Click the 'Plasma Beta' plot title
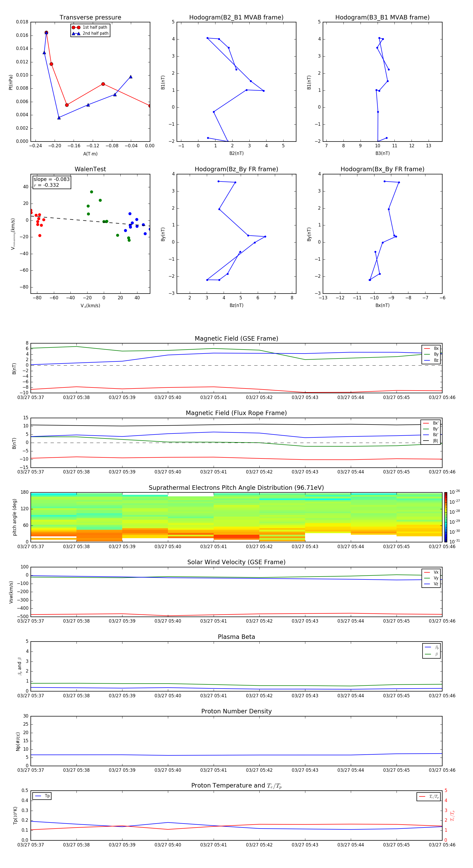This screenshot has width=473, height=868. point(236,637)
